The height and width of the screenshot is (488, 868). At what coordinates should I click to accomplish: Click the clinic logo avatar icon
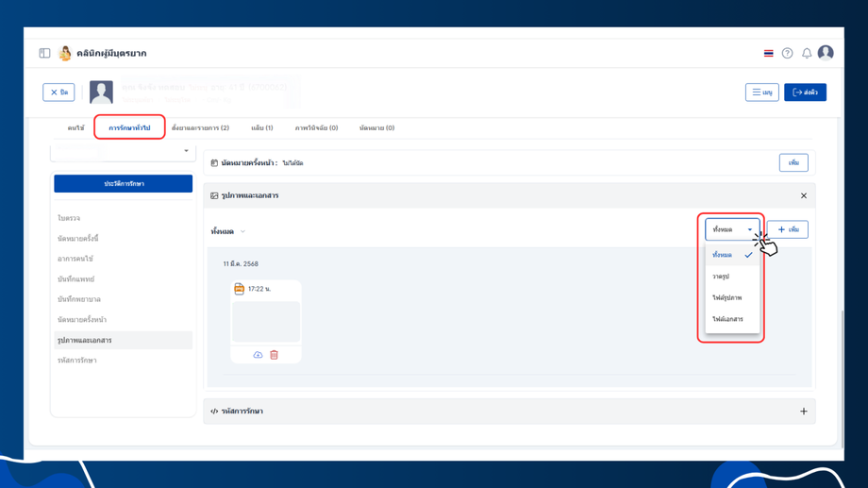[x=65, y=53]
